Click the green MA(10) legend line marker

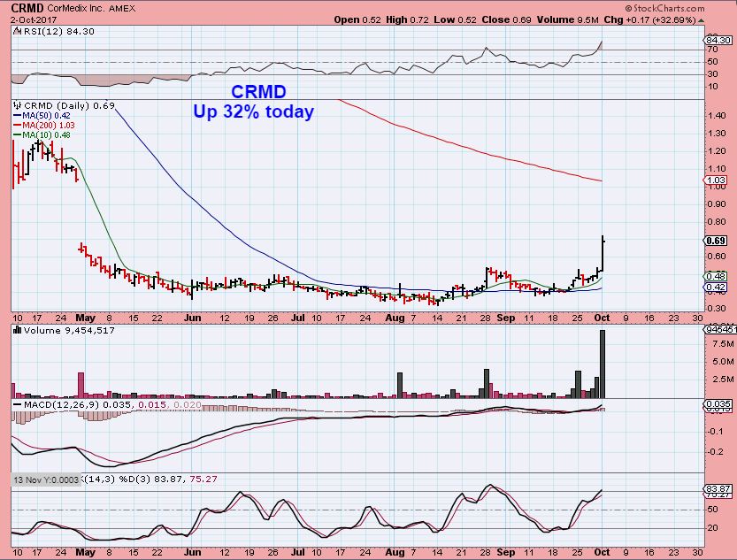tap(18, 135)
